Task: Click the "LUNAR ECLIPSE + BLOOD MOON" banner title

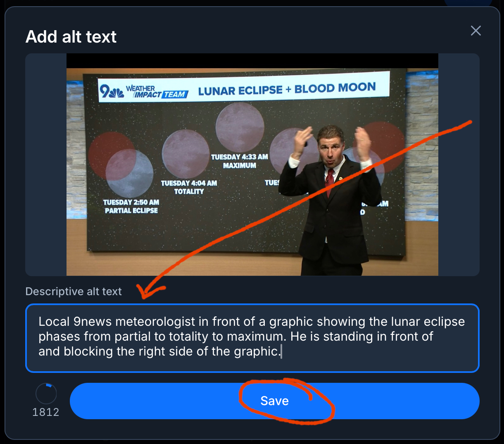Action: 287,89
